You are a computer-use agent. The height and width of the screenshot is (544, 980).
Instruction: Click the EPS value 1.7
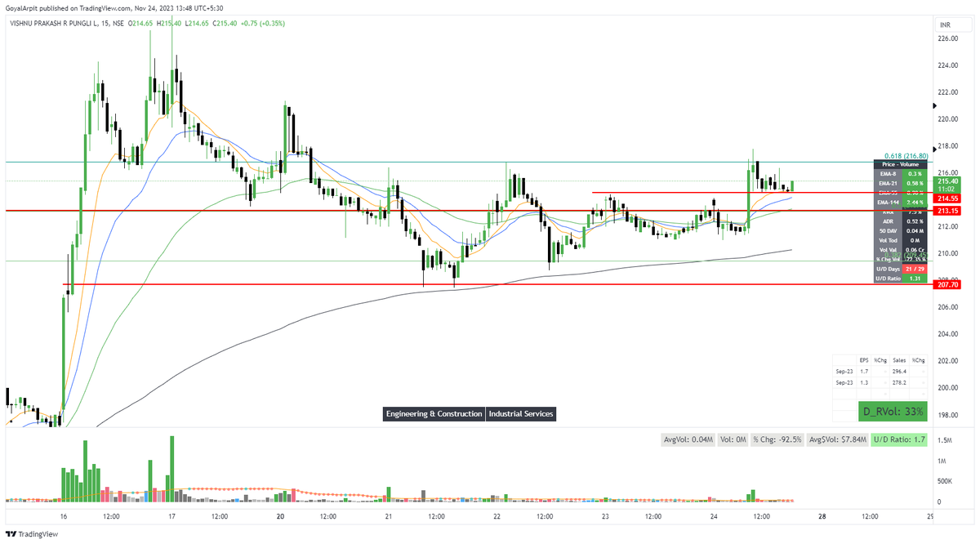[x=865, y=371]
